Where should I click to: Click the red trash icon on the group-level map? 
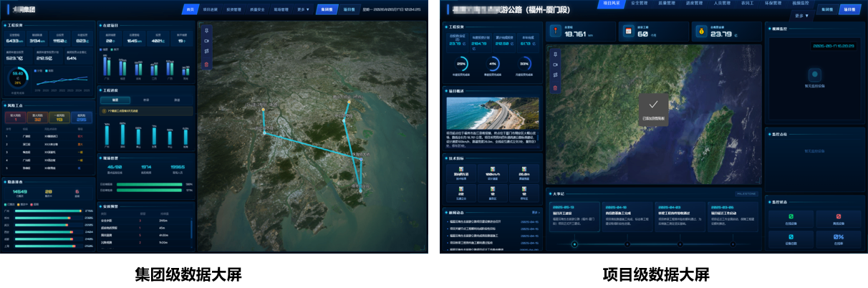tap(206, 64)
